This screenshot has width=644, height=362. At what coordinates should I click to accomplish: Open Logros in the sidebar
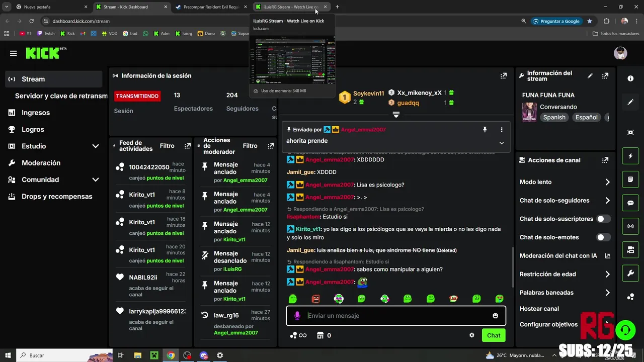(x=54, y=129)
